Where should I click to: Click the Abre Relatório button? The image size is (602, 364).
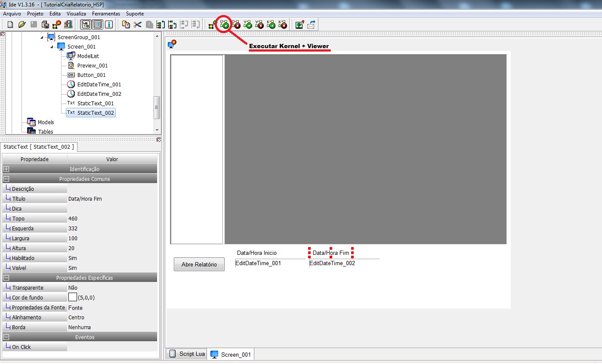click(199, 264)
